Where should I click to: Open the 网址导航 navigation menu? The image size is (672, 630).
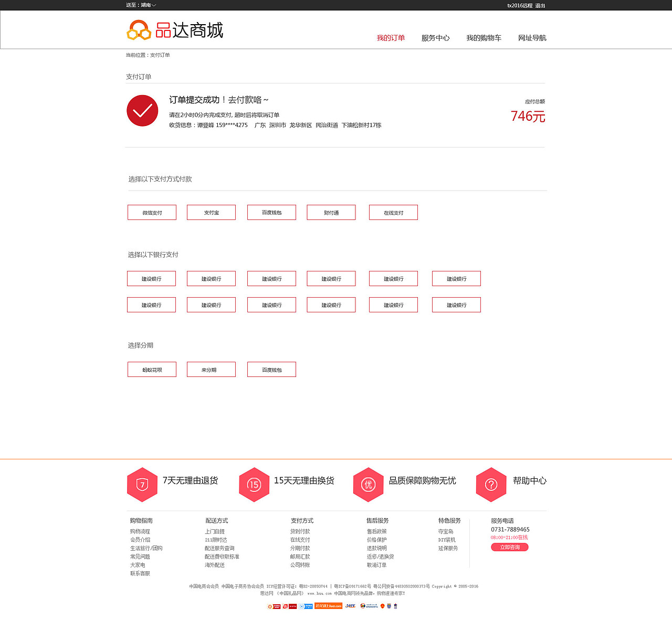532,38
